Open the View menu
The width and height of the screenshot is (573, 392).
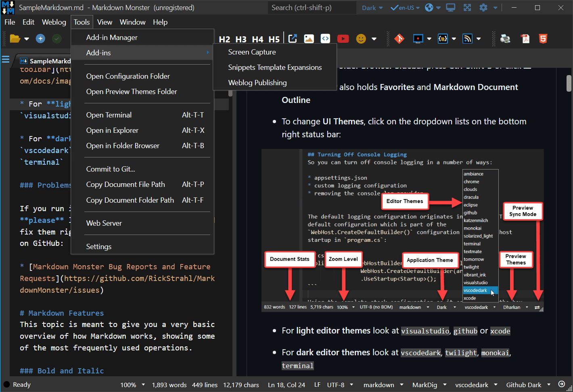(105, 22)
